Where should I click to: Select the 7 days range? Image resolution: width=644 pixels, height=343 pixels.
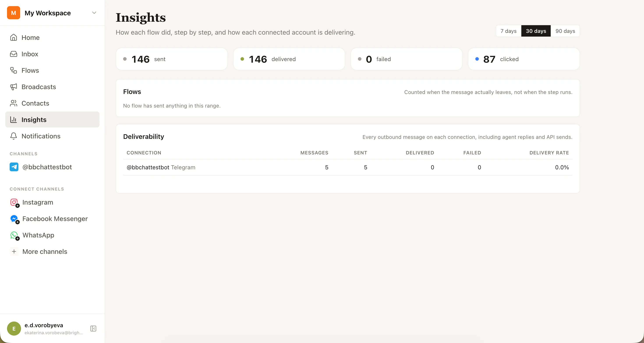[508, 31]
